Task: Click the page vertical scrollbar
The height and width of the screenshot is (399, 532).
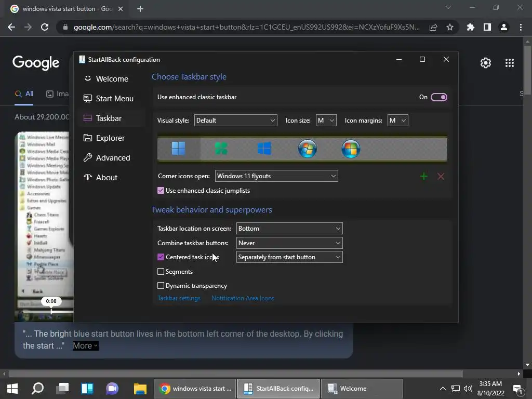Action: [527, 70]
